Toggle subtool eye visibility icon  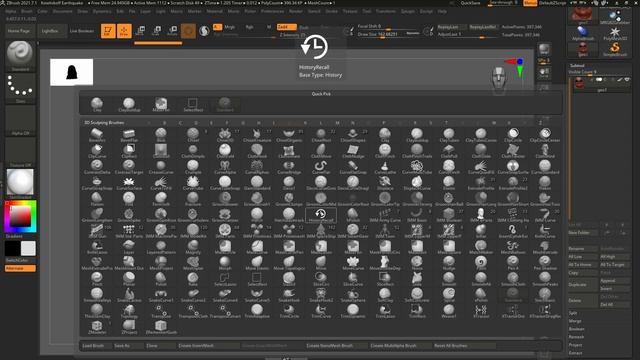(x=627, y=80)
